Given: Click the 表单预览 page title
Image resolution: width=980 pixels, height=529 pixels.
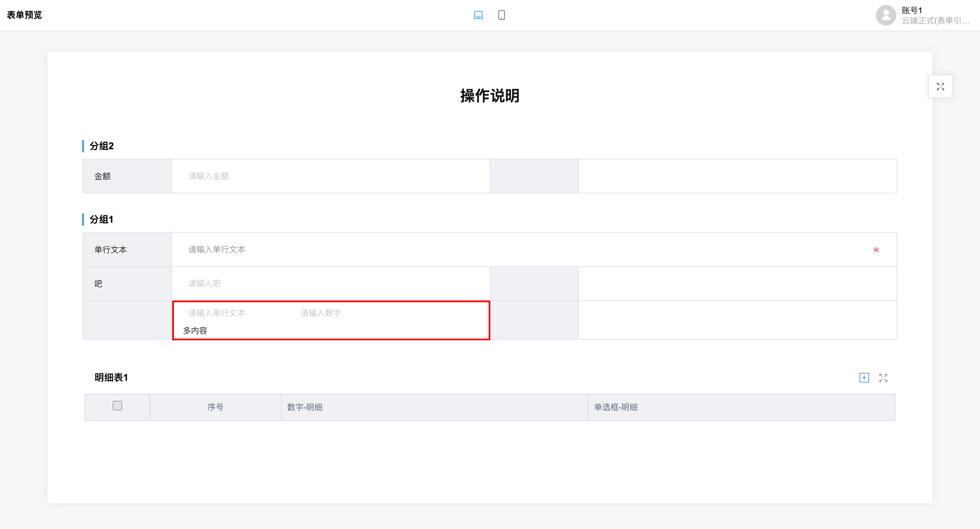Looking at the screenshot, I should click(x=24, y=15).
